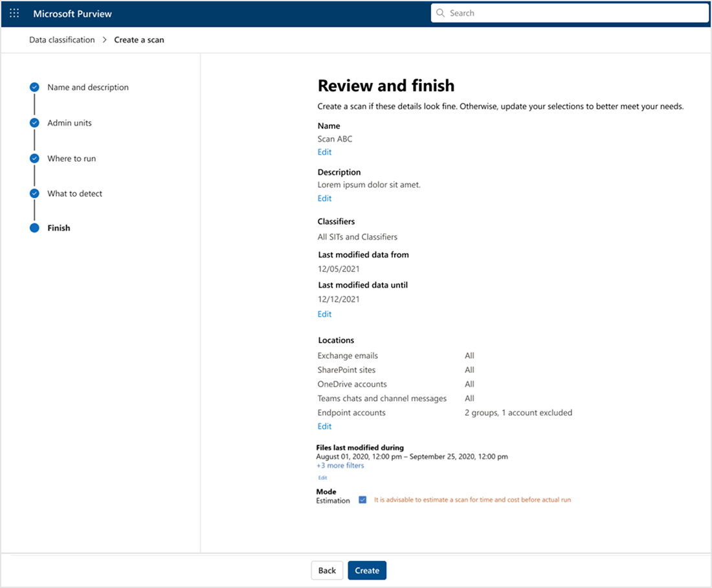Go to What to detect step
712x588 pixels.
(x=75, y=194)
